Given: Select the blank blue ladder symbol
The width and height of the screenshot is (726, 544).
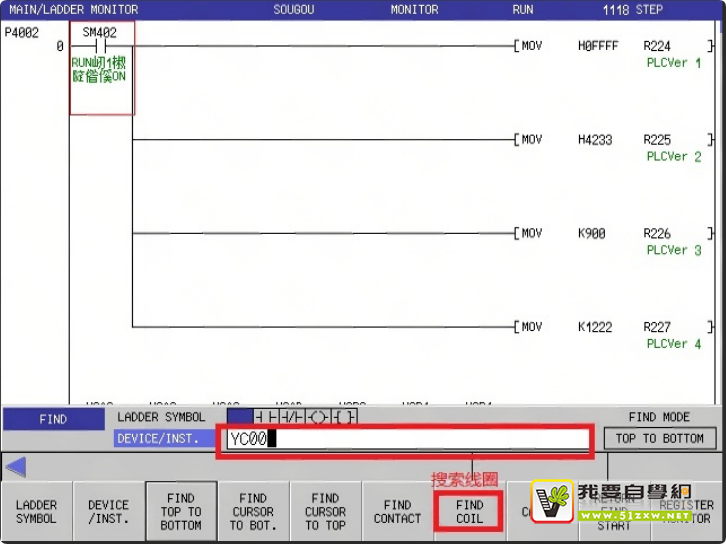Looking at the screenshot, I should (240, 417).
